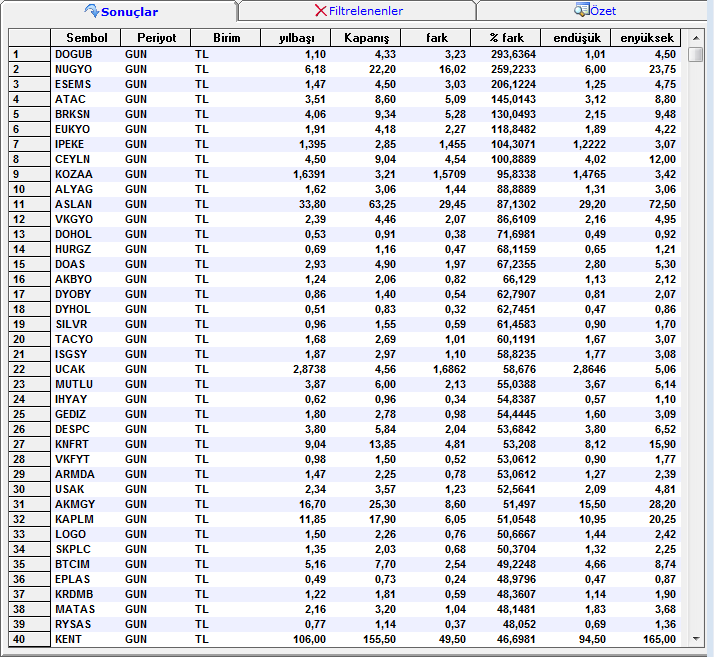Open the Filtrelenenler tab
Screen dimensions: 714x657
pyautogui.click(x=358, y=11)
